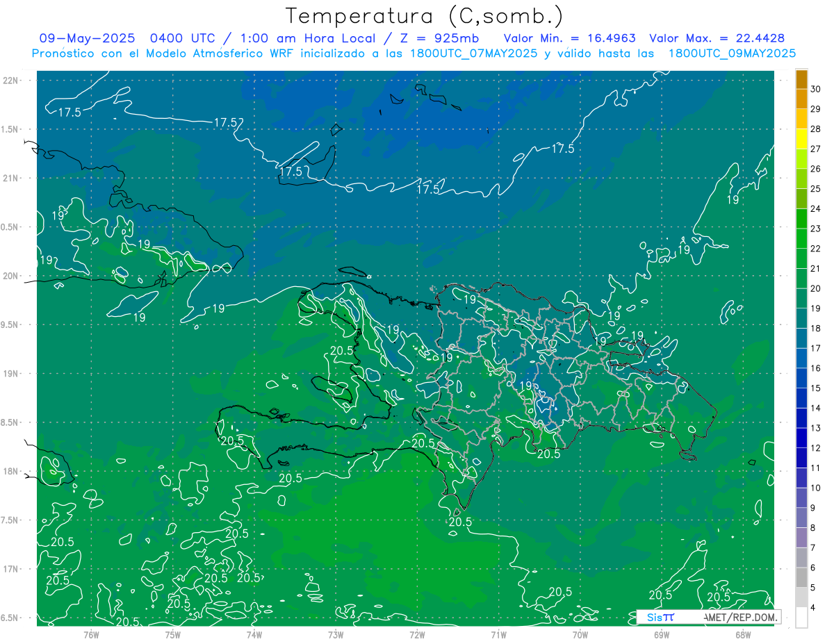Viewport: 834px width, 644px height.
Task: Pick the green swatch between 22 and 23
Action: coord(801,238)
